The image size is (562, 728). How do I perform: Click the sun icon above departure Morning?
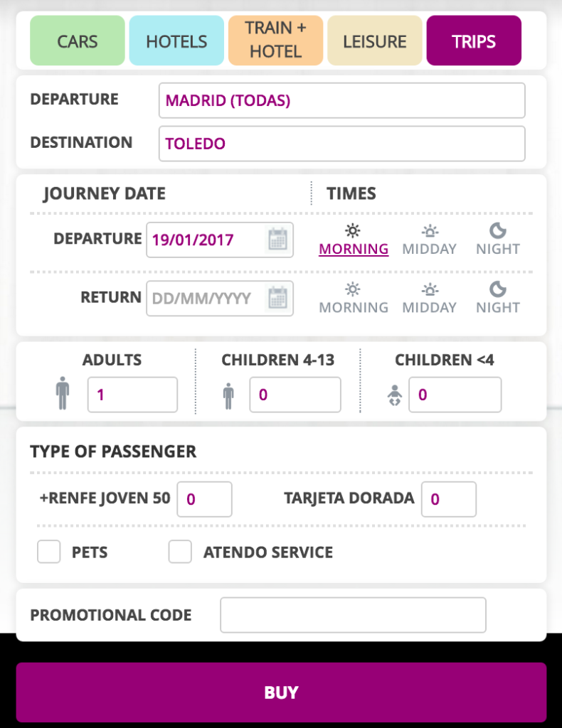click(x=353, y=231)
